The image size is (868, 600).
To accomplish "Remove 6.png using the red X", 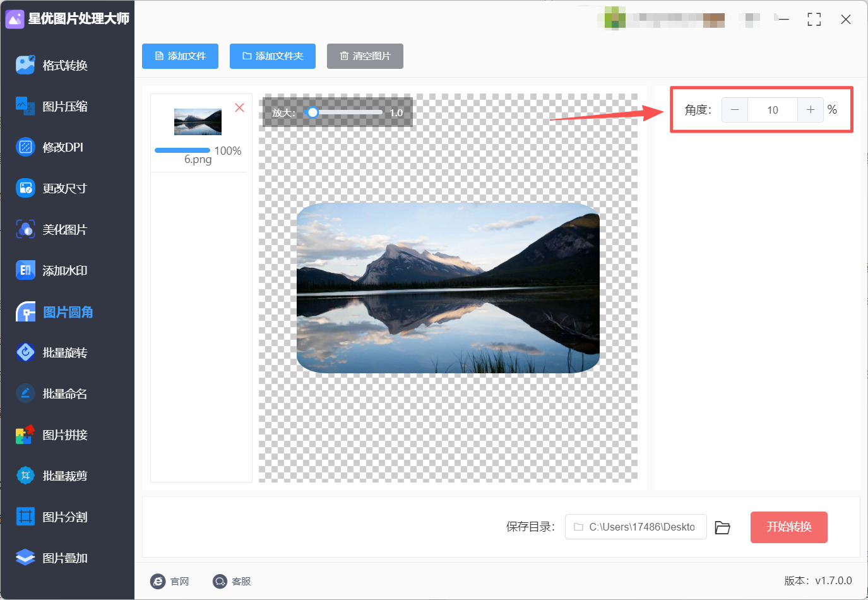I will pyautogui.click(x=240, y=108).
